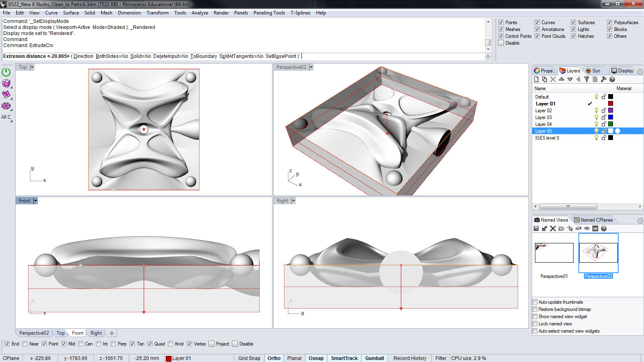Viewport: 644px width, 362px height.
Task: Import named views with the folder icon
Action: click(561, 228)
